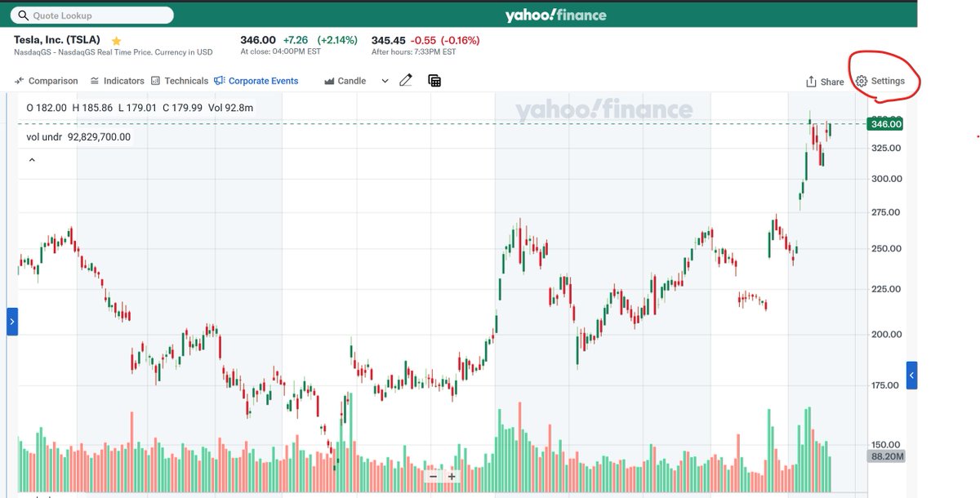Click the '+7.26 (+2.14%)' price change

point(320,40)
